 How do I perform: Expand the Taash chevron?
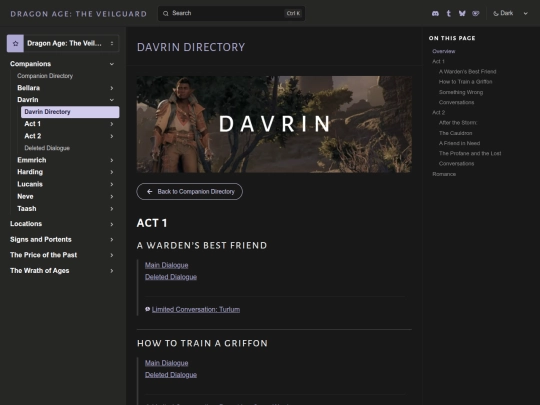point(112,209)
